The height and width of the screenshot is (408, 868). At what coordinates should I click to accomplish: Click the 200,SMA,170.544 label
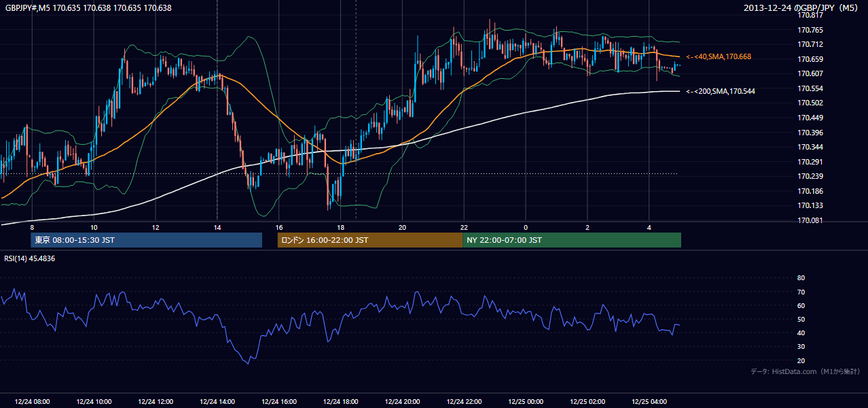(x=721, y=91)
